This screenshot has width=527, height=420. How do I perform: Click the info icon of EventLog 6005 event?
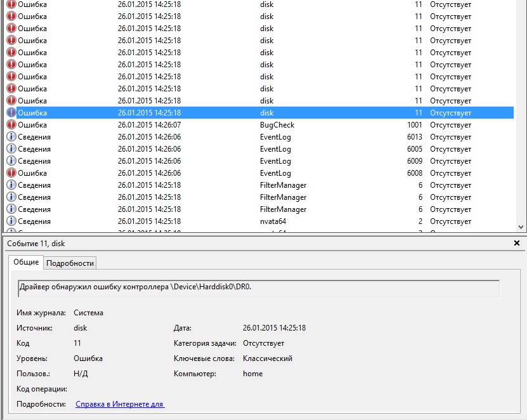tap(11, 149)
